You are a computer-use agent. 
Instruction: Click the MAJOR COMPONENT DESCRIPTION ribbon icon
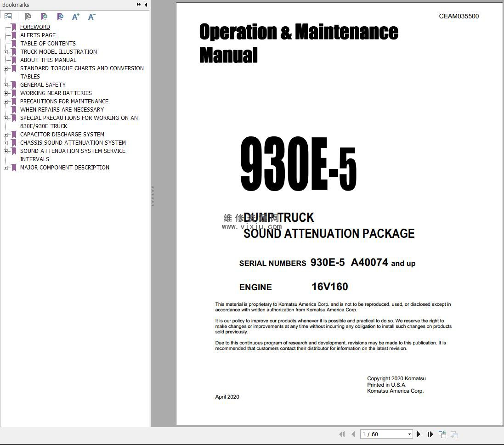14,168
